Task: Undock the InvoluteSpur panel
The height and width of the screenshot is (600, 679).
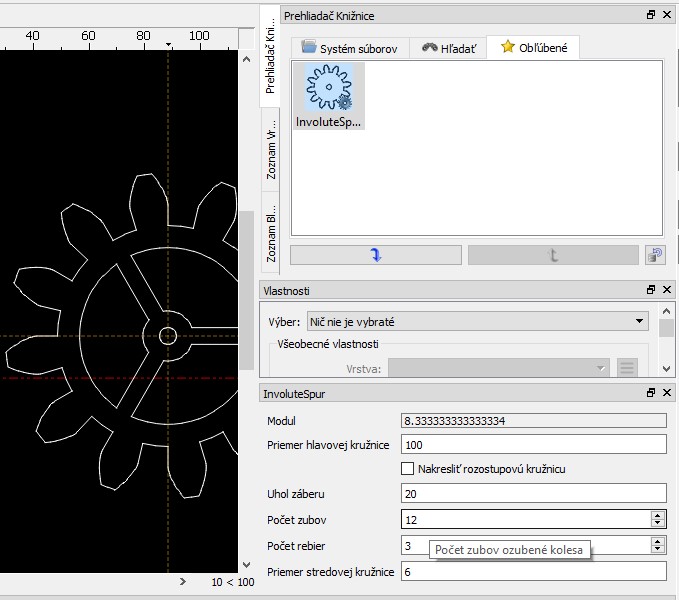Action: [651, 394]
